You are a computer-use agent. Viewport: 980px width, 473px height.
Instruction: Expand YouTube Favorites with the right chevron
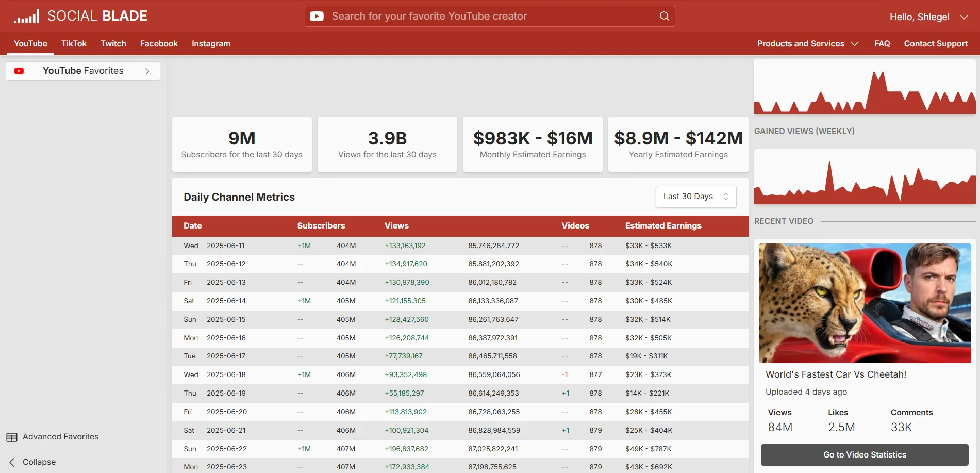pos(147,71)
